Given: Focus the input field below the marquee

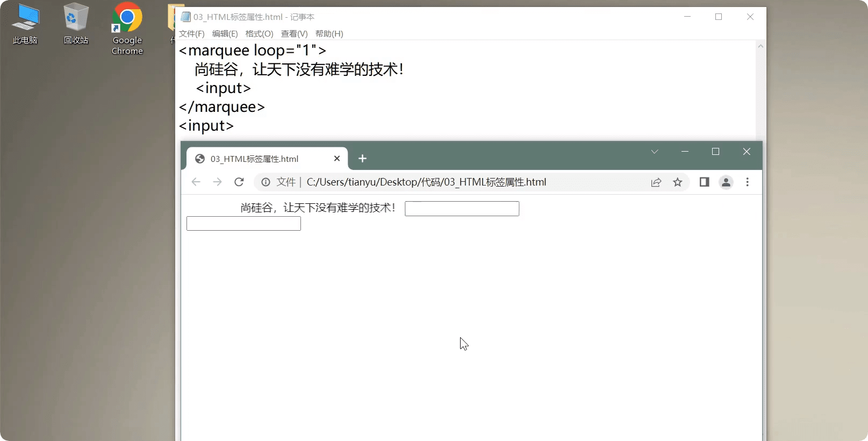Looking at the screenshot, I should (x=243, y=224).
